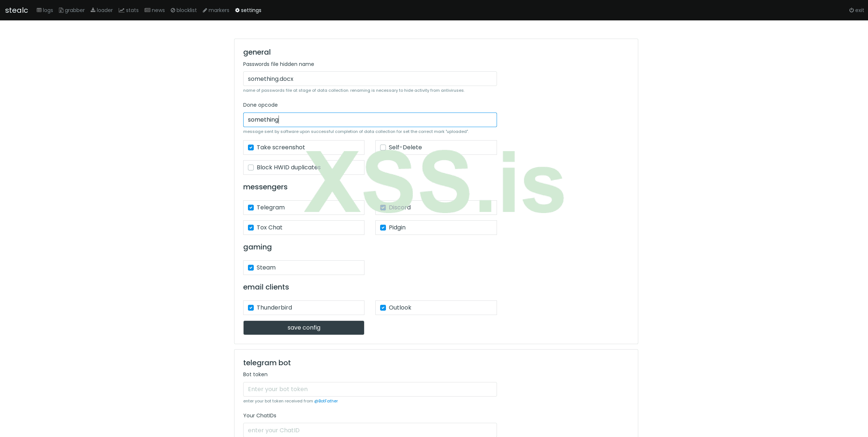Click the stats chart icon
Image resolution: width=868 pixels, height=437 pixels.
point(122,10)
